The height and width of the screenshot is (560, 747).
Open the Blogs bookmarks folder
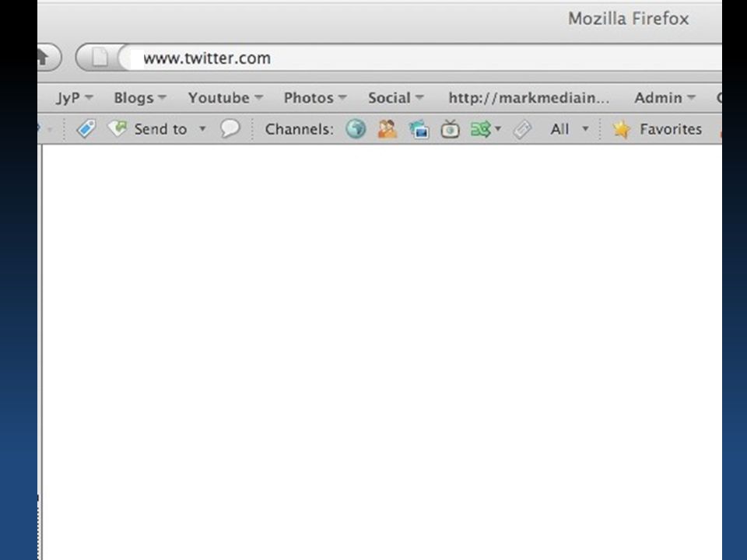[140, 98]
